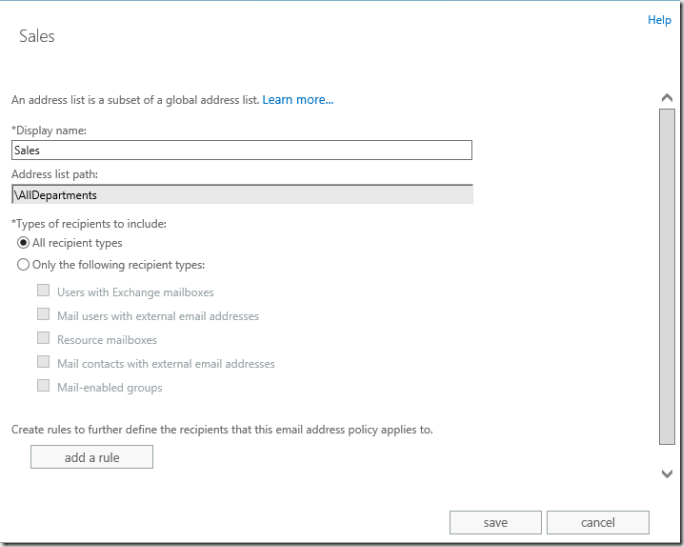This screenshot has height=547, width=684.
Task: Check Mail users with external email addresses
Action: tap(44, 315)
